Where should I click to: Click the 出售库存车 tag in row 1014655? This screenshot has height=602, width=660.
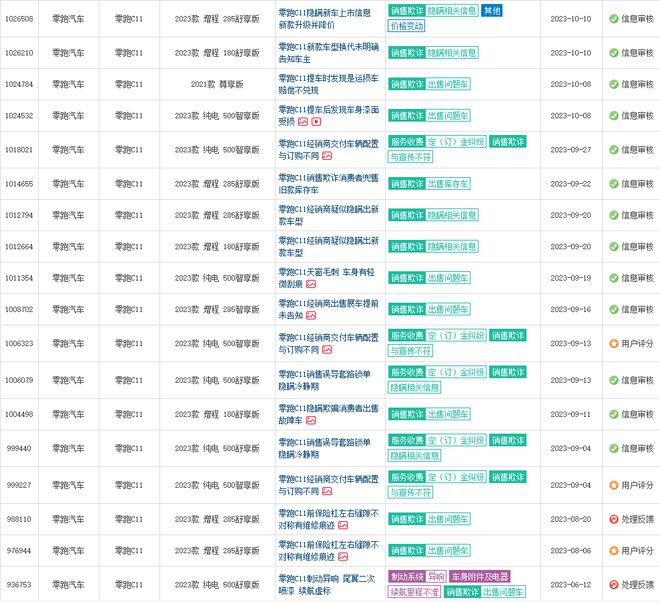(448, 184)
